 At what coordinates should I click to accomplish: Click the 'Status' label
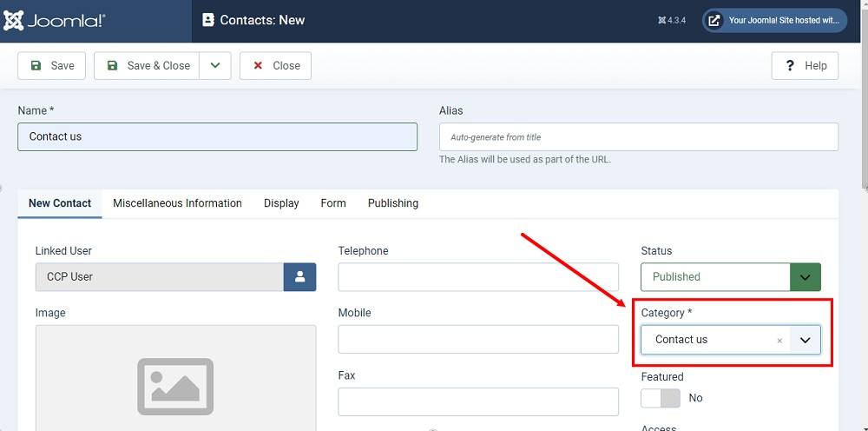coord(656,250)
